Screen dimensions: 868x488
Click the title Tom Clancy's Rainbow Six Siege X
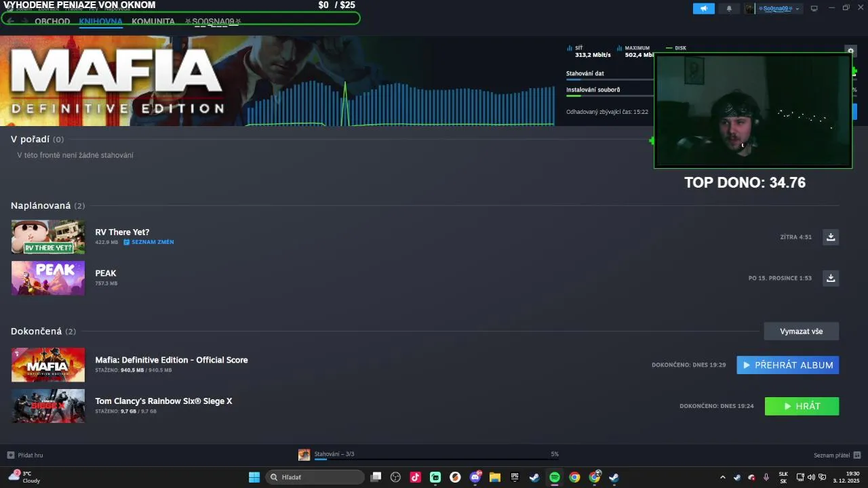pyautogui.click(x=163, y=401)
